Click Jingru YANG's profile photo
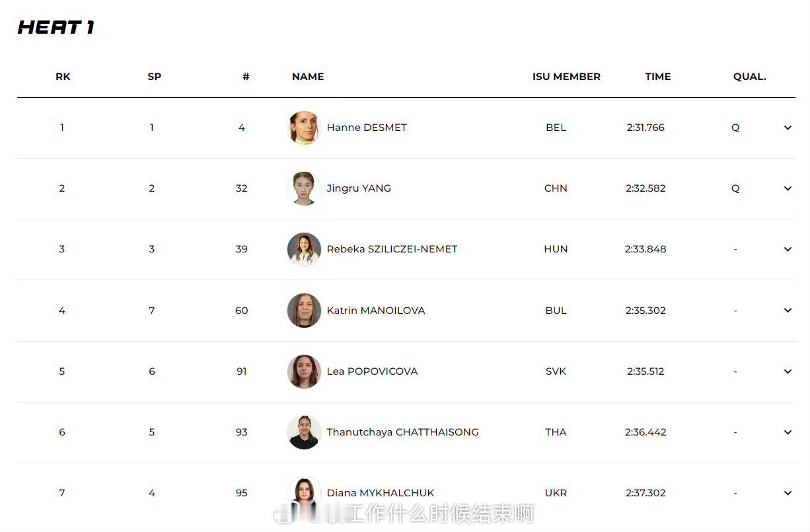The width and height of the screenshot is (810, 532). point(304,188)
